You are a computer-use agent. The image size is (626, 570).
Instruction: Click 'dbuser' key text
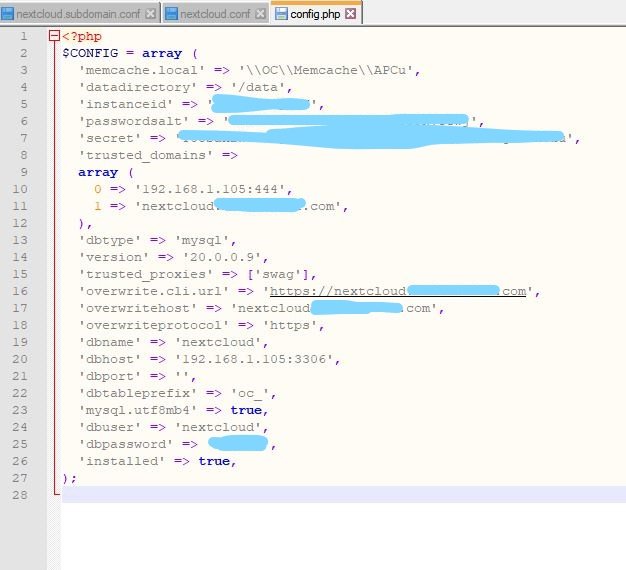coord(110,428)
